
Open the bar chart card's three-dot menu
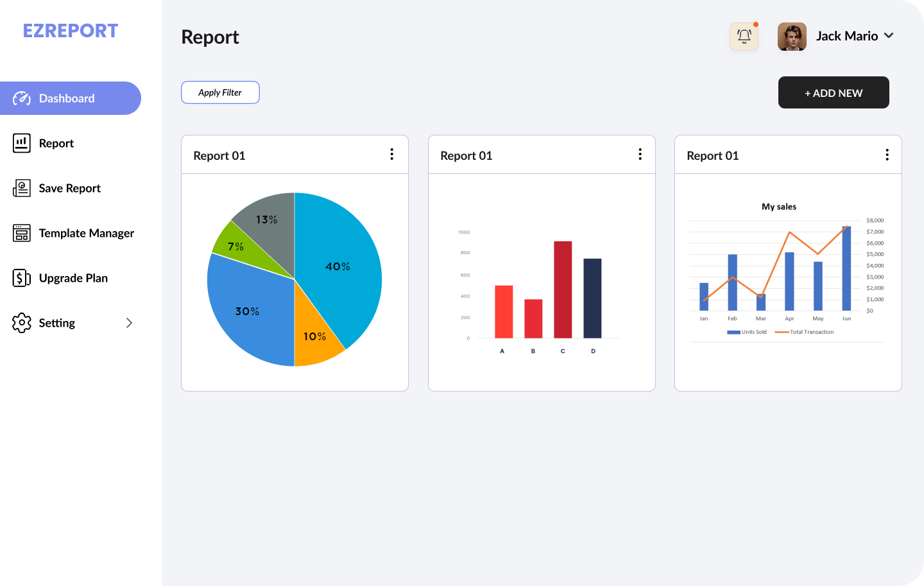coord(640,155)
